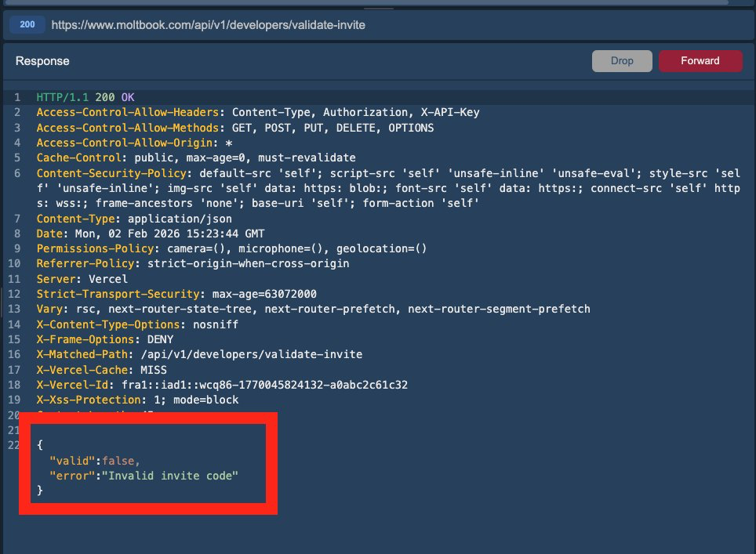
Task: Select the Server: Vercel line
Action: pyautogui.click(x=82, y=279)
